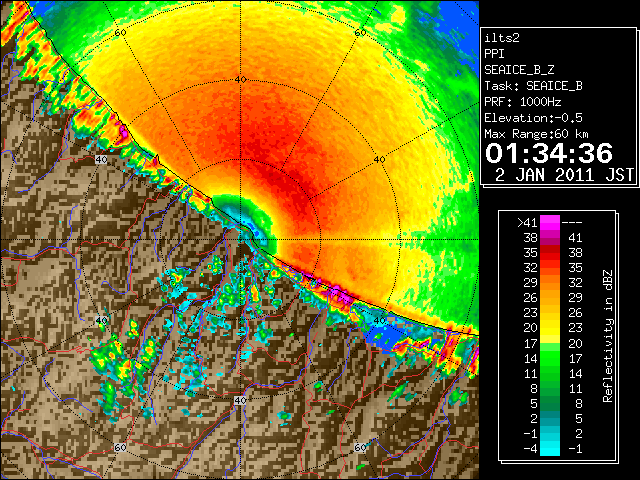Viewport: 640px width, 480px height.
Task: Pick the orange legend swatch at the 26 row
Action: (x=550, y=298)
